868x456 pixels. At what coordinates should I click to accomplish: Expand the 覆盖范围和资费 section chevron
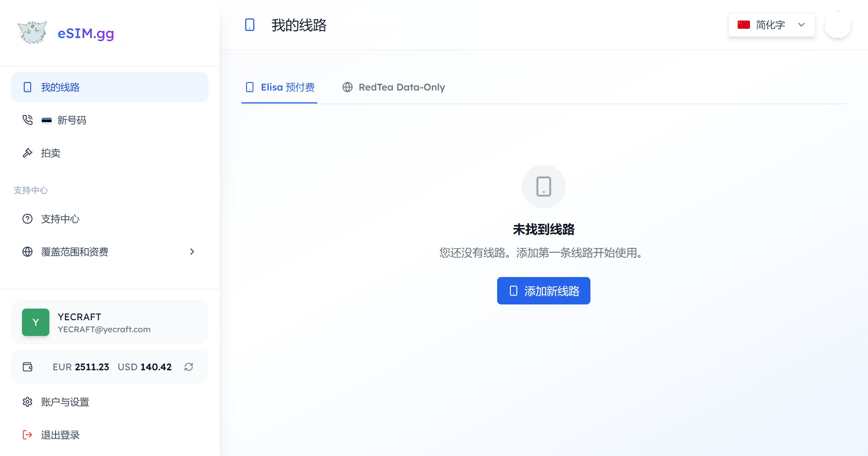pyautogui.click(x=192, y=252)
